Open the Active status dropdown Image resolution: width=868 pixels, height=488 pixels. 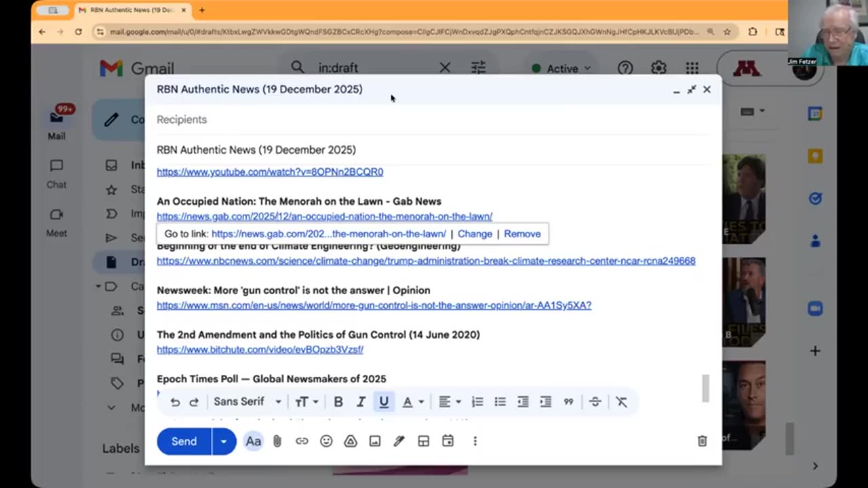pyautogui.click(x=561, y=68)
